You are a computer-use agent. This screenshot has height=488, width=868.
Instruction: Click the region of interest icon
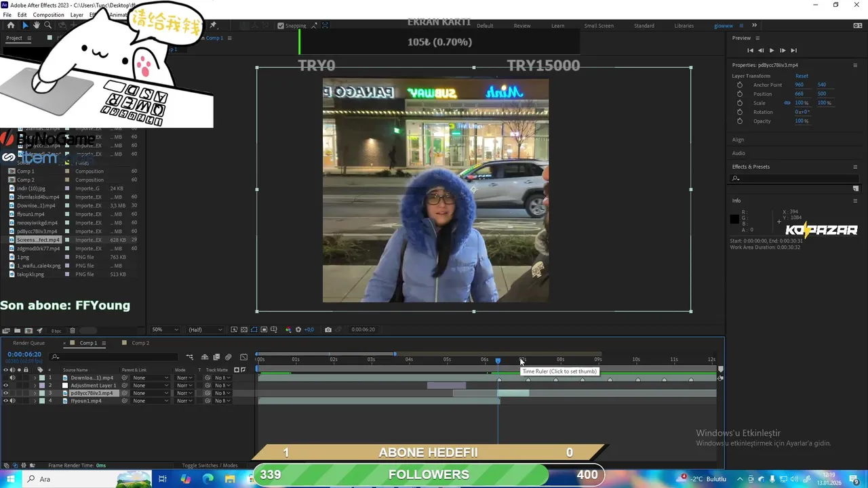coord(264,329)
